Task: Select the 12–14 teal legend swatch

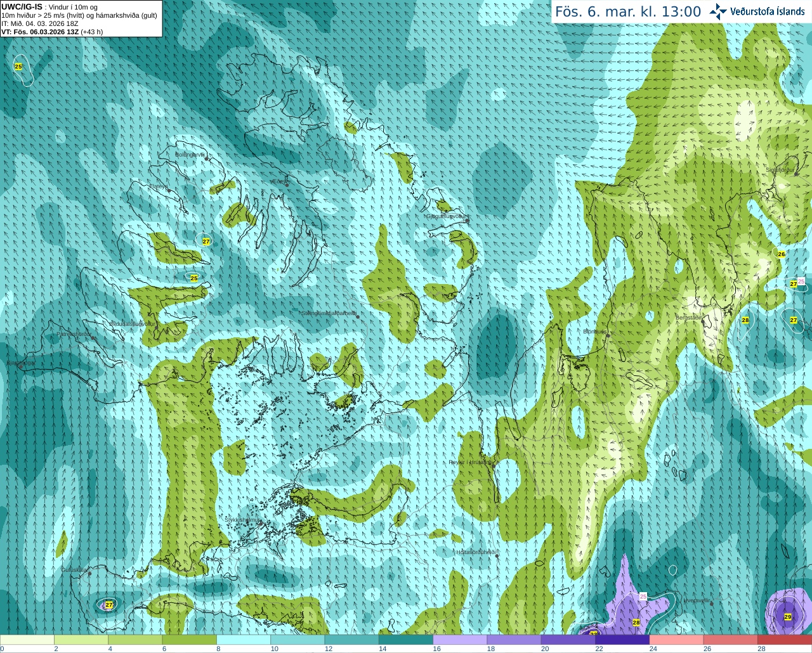Action: (x=352, y=640)
